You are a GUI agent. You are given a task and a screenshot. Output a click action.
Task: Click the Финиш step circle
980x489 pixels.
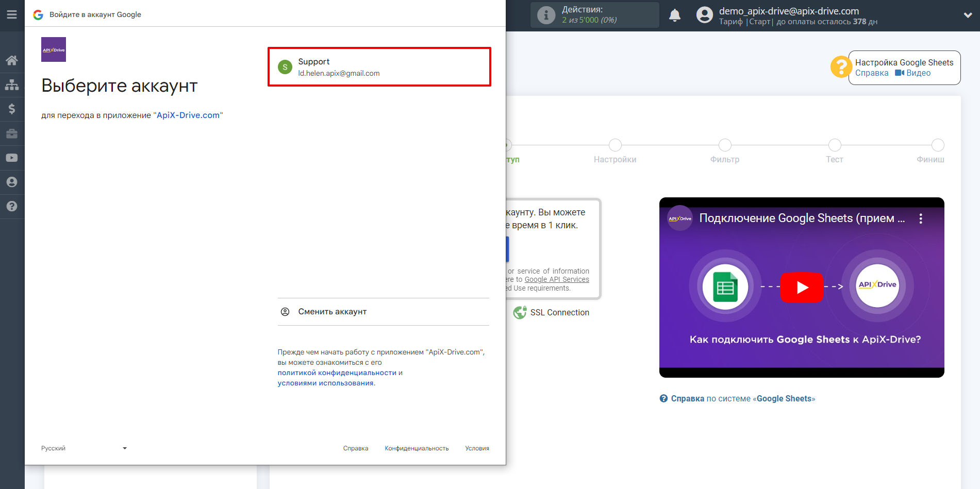tap(938, 145)
